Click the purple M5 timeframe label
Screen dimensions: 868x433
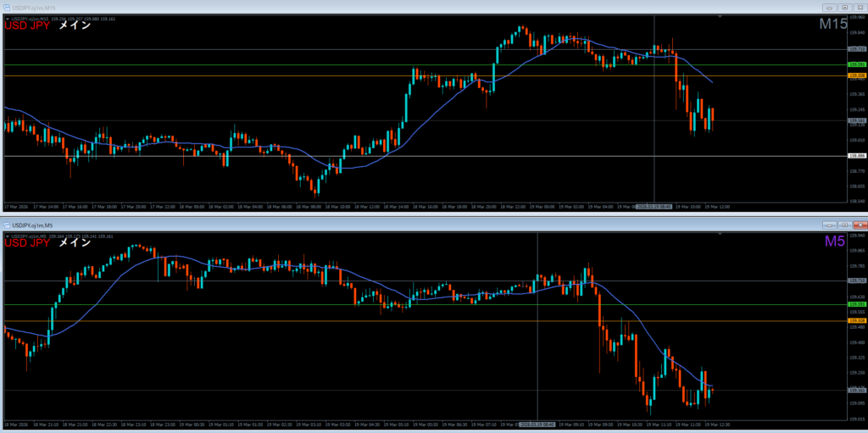835,241
